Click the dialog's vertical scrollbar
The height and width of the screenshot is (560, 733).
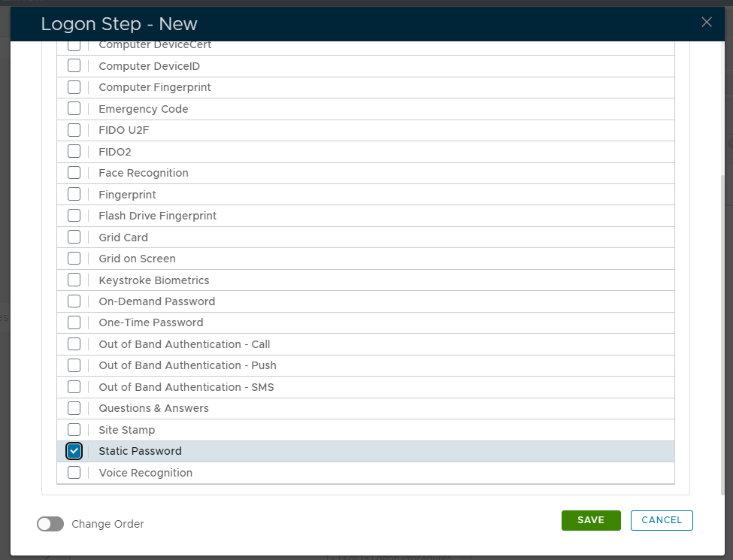[723, 331]
